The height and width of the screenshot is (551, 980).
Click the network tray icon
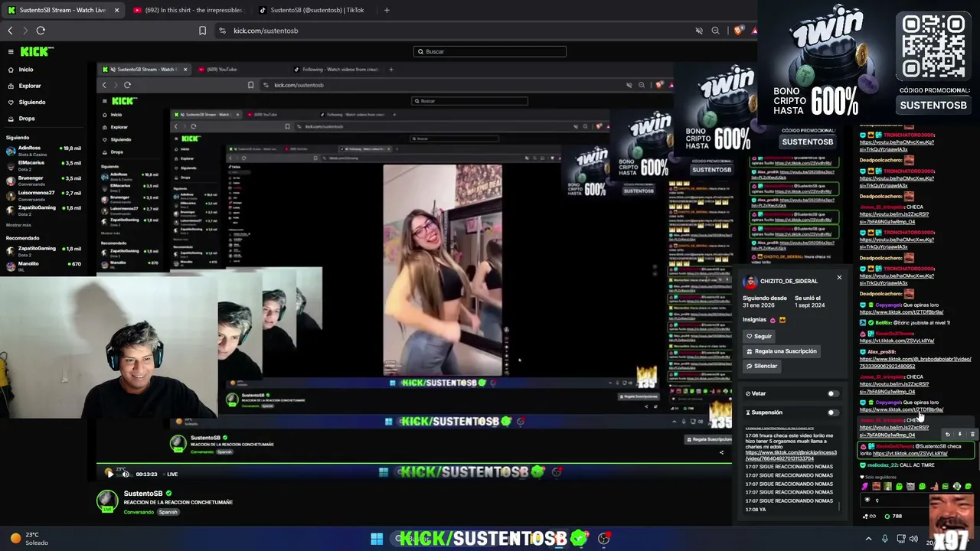901,539
